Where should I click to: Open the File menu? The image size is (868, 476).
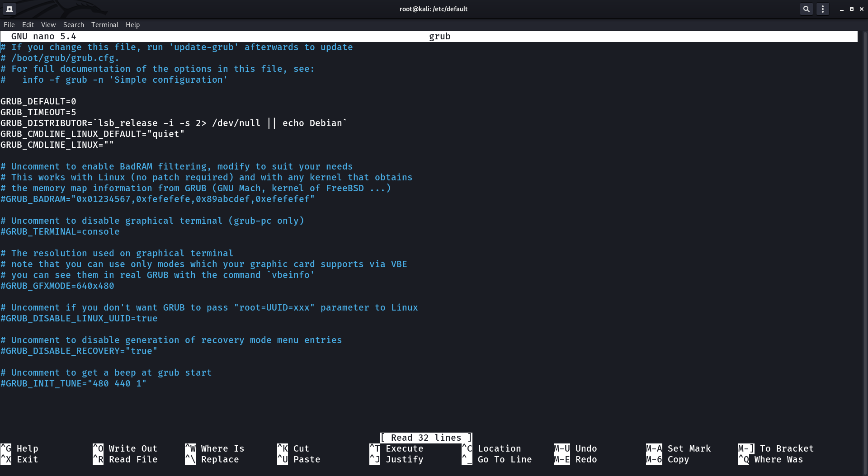pyautogui.click(x=9, y=25)
